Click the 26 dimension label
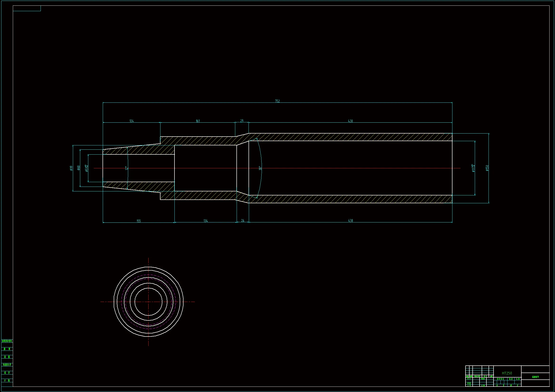The width and height of the screenshot is (555, 392). click(243, 220)
